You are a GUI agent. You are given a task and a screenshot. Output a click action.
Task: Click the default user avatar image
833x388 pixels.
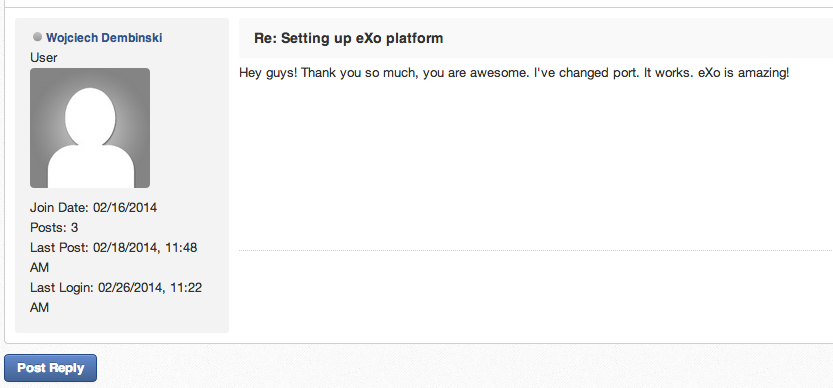90,128
